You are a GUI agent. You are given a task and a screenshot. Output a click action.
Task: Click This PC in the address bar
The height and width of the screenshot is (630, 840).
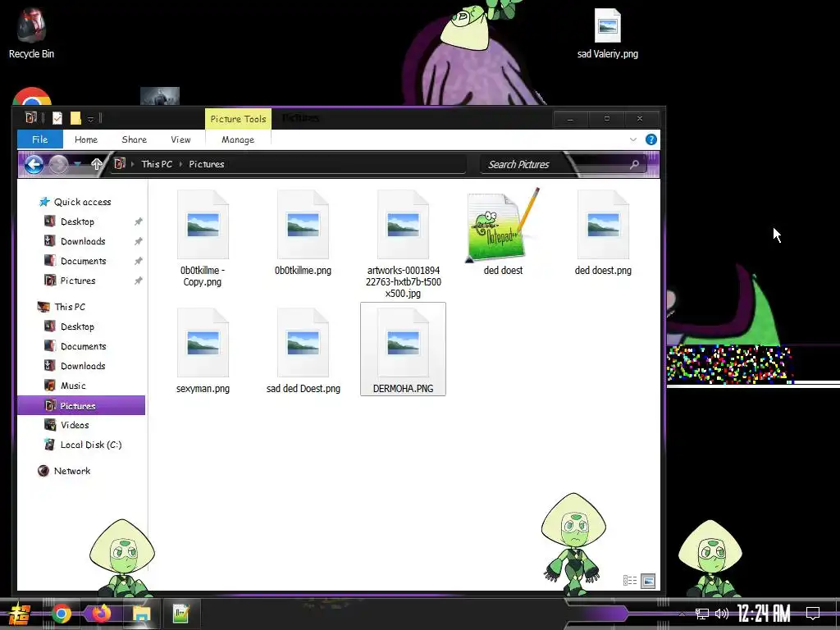pyautogui.click(x=157, y=164)
